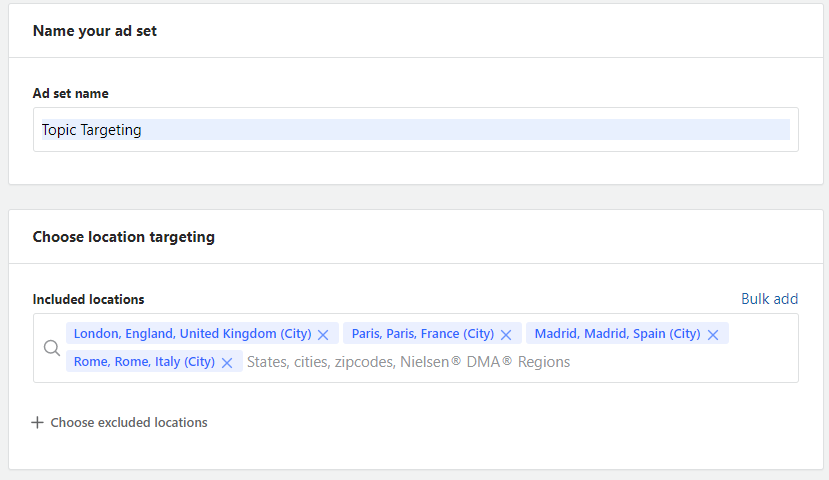Click the Name your ad set heading

(95, 31)
